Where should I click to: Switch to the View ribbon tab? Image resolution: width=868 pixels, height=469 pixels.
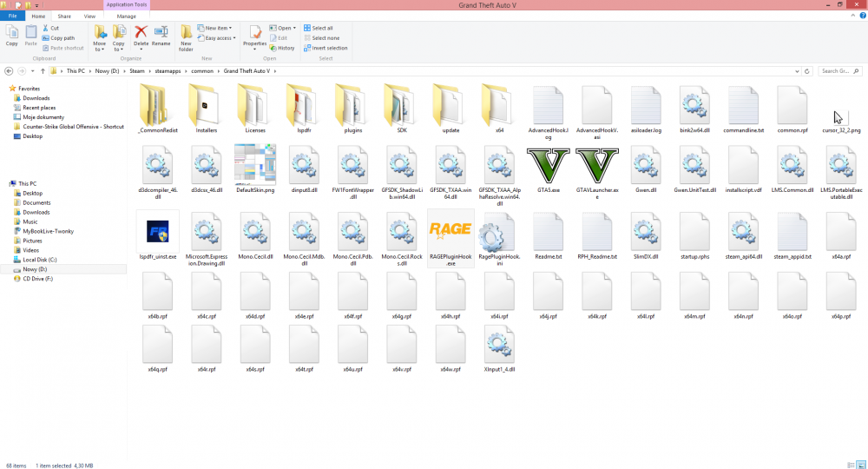[89, 16]
